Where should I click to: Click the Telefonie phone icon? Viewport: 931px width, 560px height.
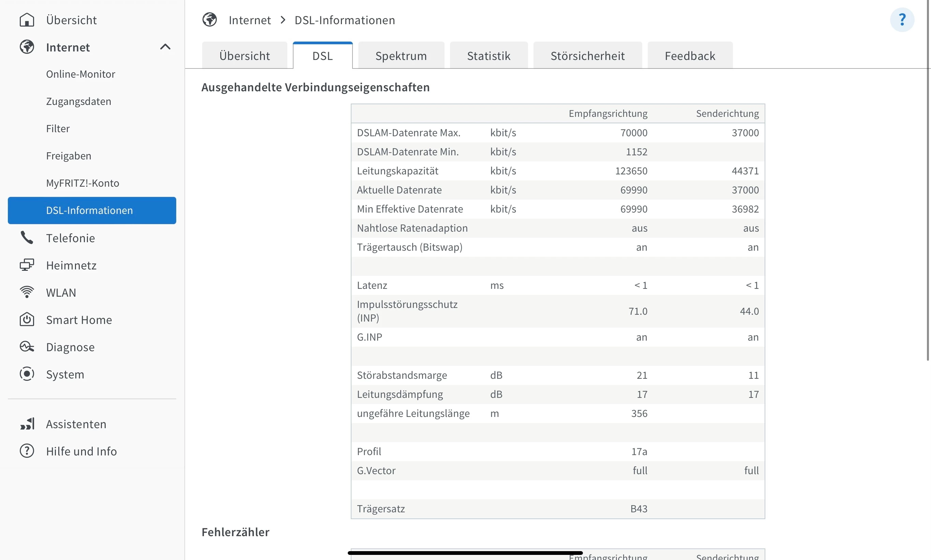point(27,238)
